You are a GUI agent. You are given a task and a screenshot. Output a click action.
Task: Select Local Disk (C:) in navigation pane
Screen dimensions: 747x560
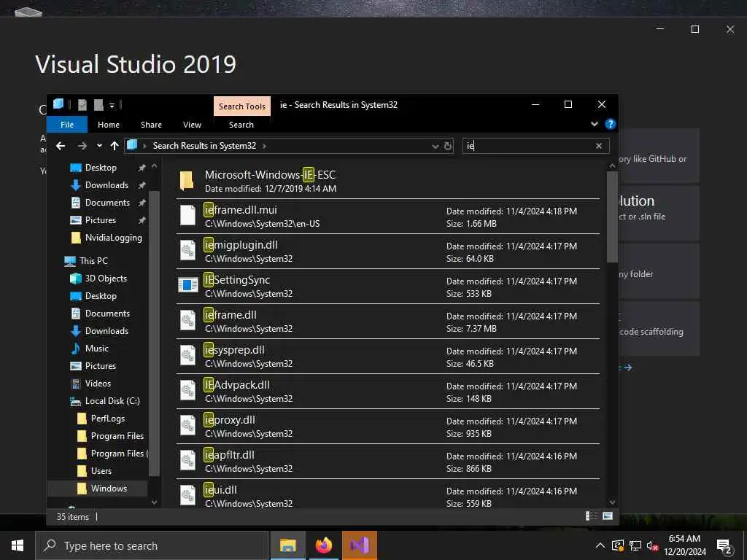point(112,401)
